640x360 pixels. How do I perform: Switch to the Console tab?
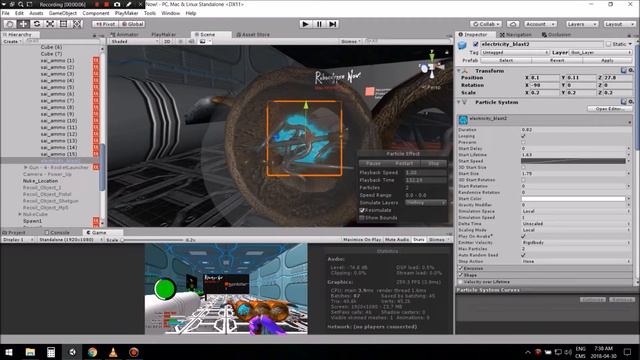point(57,232)
